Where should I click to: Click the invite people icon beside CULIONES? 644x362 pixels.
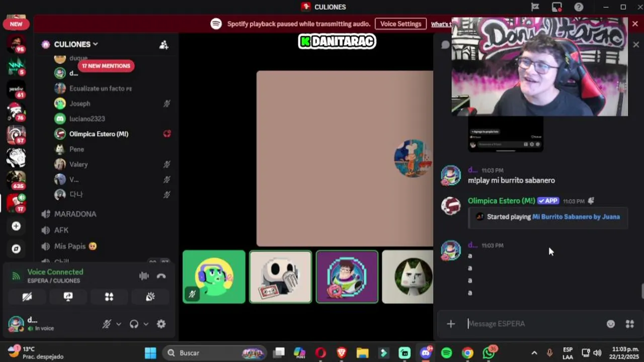(x=164, y=45)
